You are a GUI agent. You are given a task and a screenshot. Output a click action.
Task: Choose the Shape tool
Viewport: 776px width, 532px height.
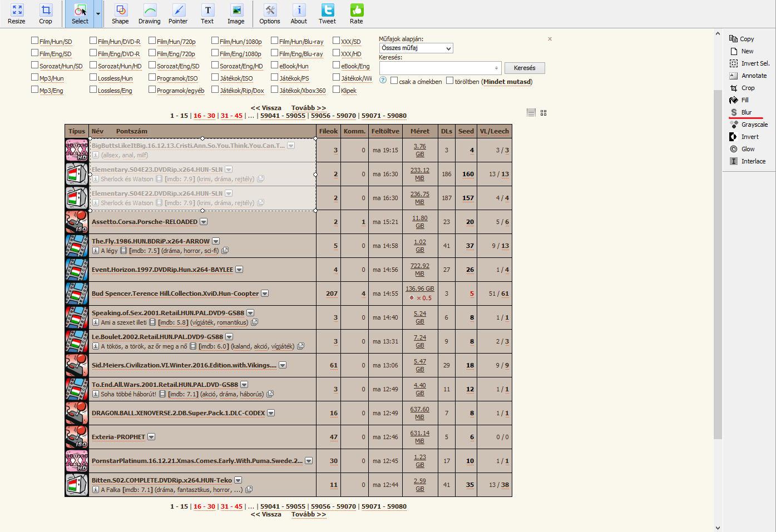coord(120,14)
